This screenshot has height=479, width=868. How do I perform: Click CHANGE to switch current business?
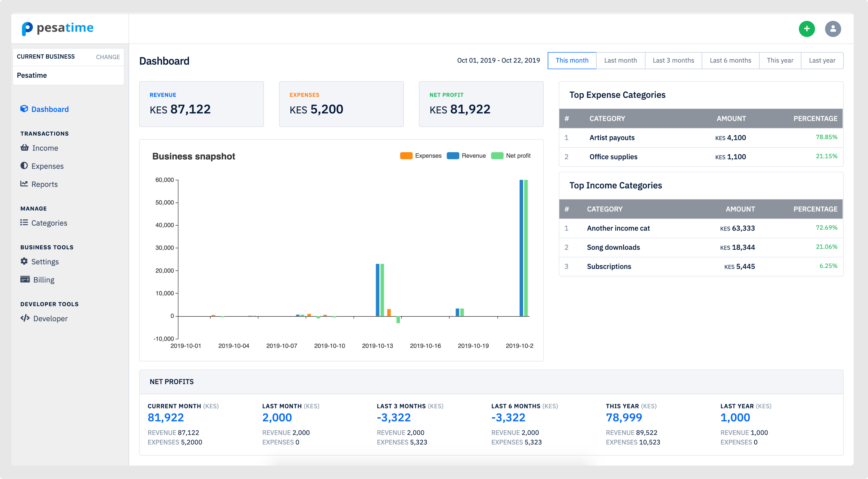point(108,57)
